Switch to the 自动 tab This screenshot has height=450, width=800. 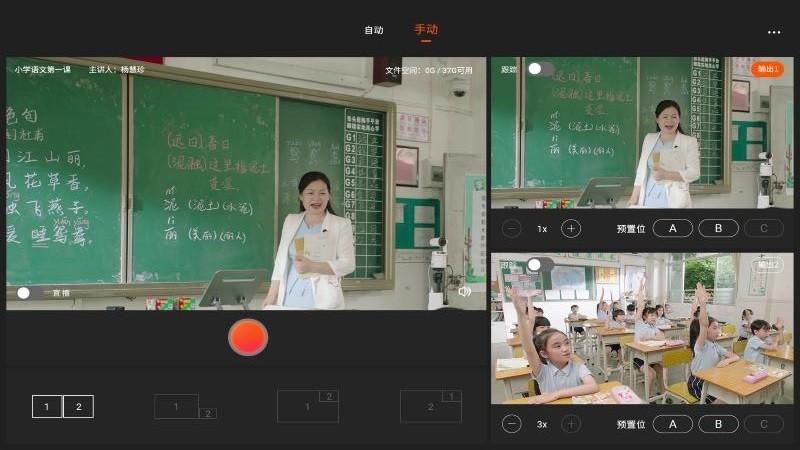tap(373, 30)
